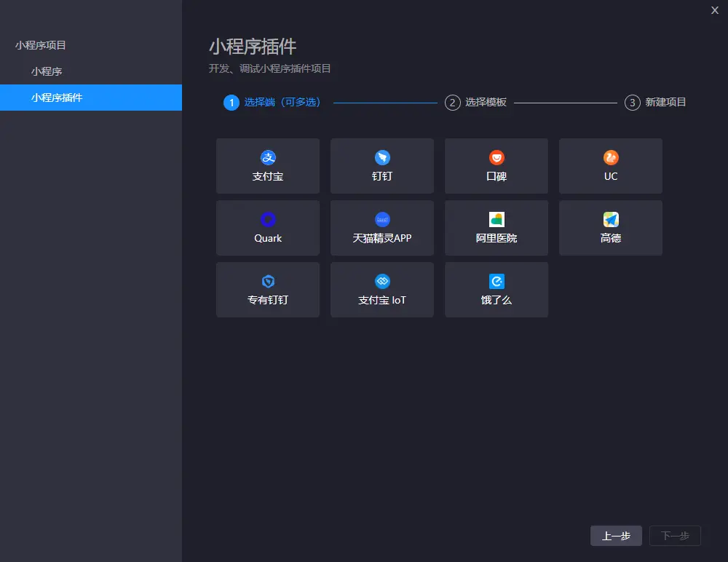728x562 pixels.
Task: Click the 高德 label text
Action: [x=611, y=238]
